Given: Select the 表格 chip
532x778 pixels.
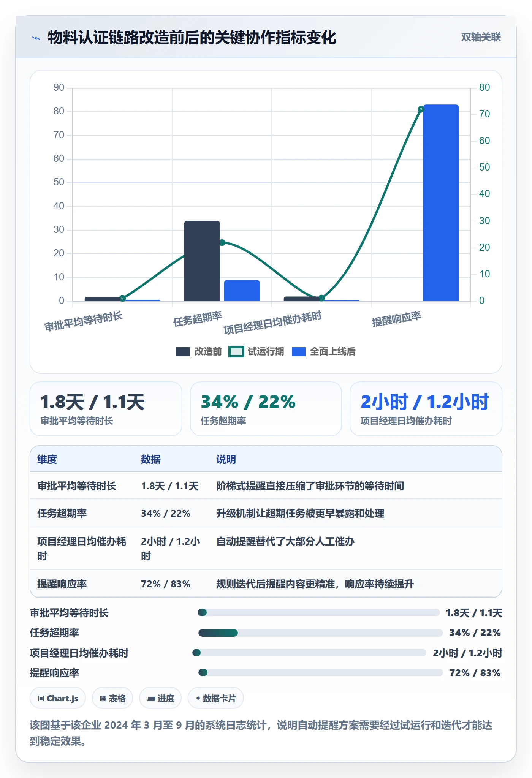Looking at the screenshot, I should [x=112, y=698].
